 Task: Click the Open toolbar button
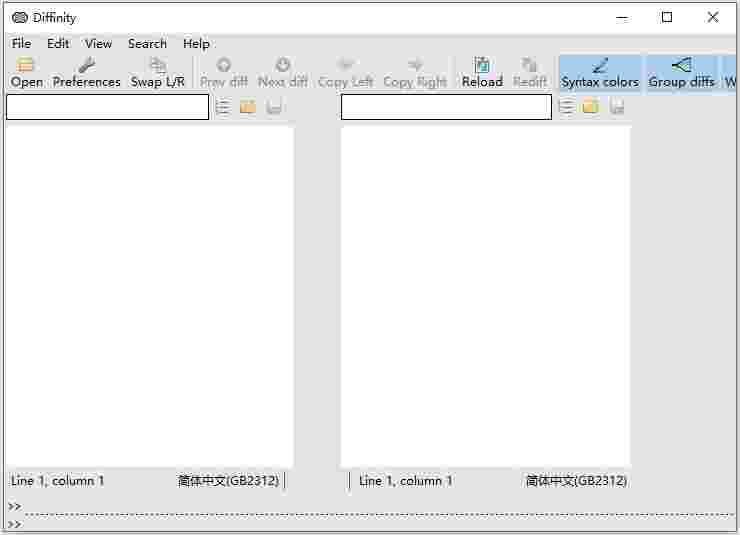coord(27,72)
